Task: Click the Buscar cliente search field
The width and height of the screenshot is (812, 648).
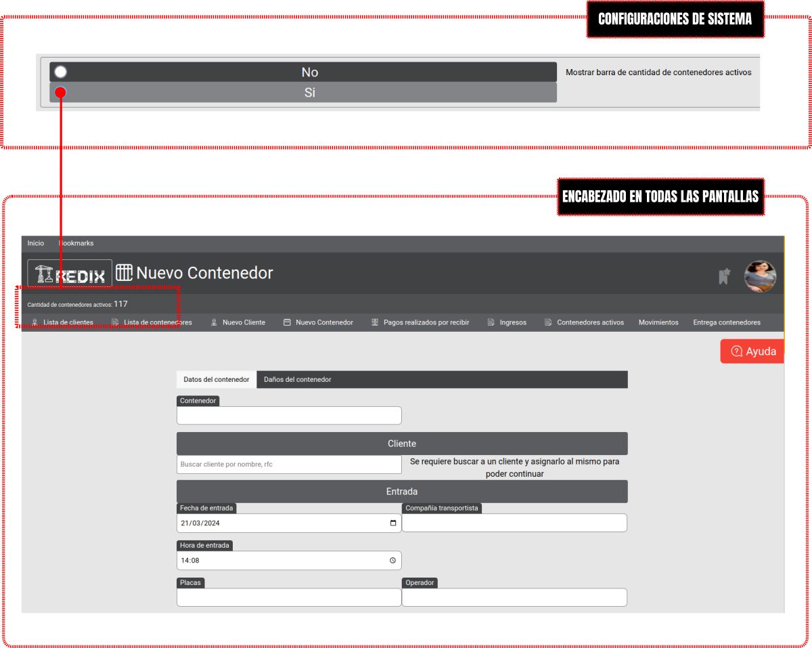Action: coord(289,465)
